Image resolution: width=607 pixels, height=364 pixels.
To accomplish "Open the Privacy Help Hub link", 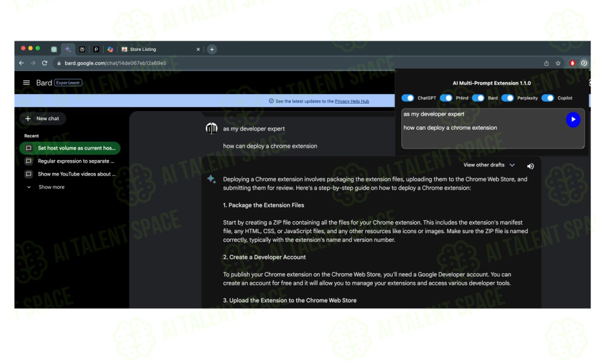I will click(x=351, y=101).
